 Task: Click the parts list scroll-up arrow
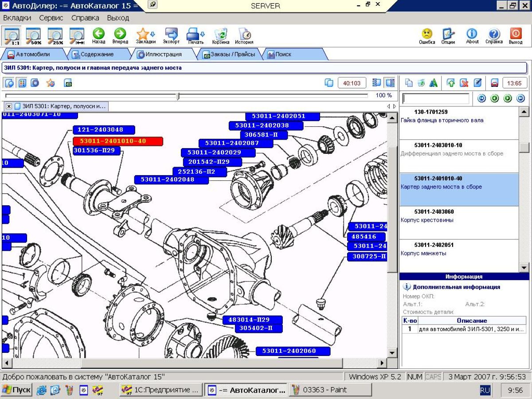point(524,112)
